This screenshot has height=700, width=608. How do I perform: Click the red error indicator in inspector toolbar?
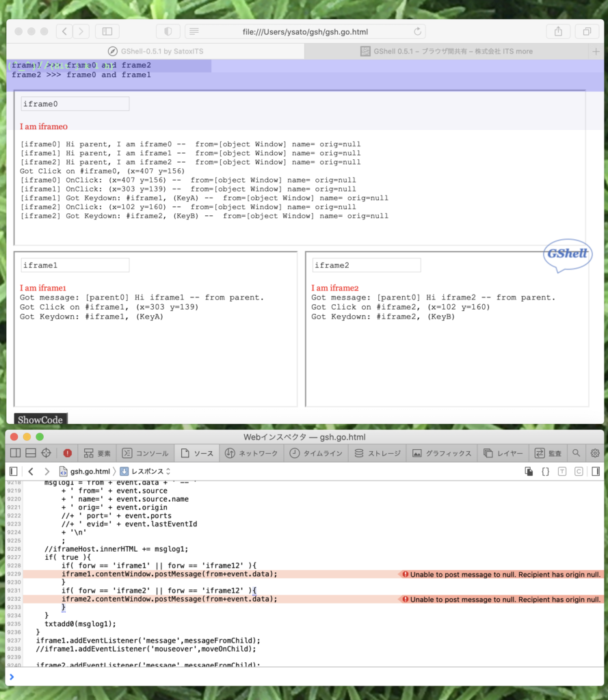tap(67, 453)
